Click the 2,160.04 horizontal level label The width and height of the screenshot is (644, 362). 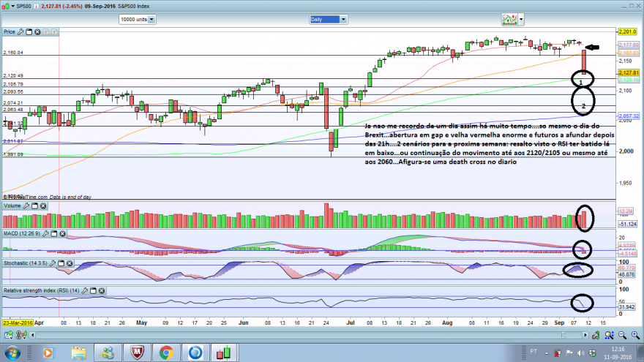(13, 53)
